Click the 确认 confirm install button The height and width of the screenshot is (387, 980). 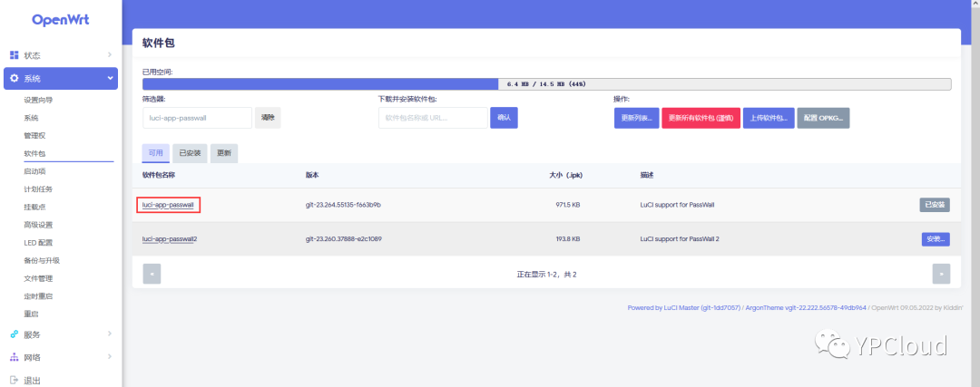click(504, 118)
